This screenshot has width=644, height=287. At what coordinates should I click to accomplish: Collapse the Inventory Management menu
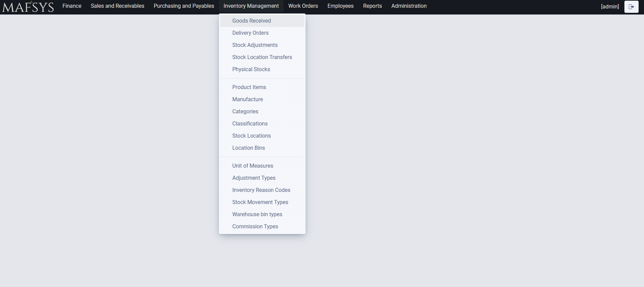pos(251,6)
